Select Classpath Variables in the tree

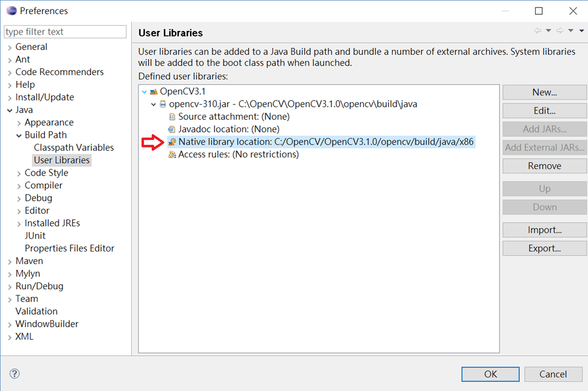(x=74, y=148)
